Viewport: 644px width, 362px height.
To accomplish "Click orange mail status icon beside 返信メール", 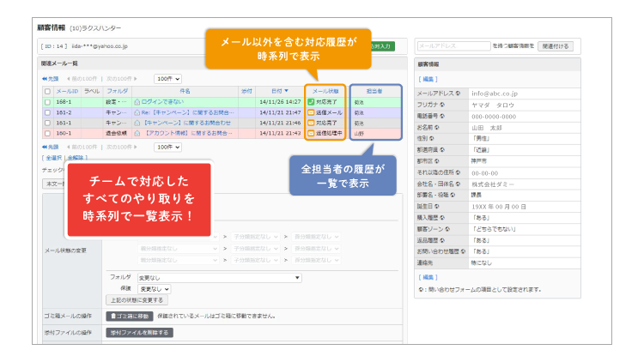I will [x=311, y=112].
